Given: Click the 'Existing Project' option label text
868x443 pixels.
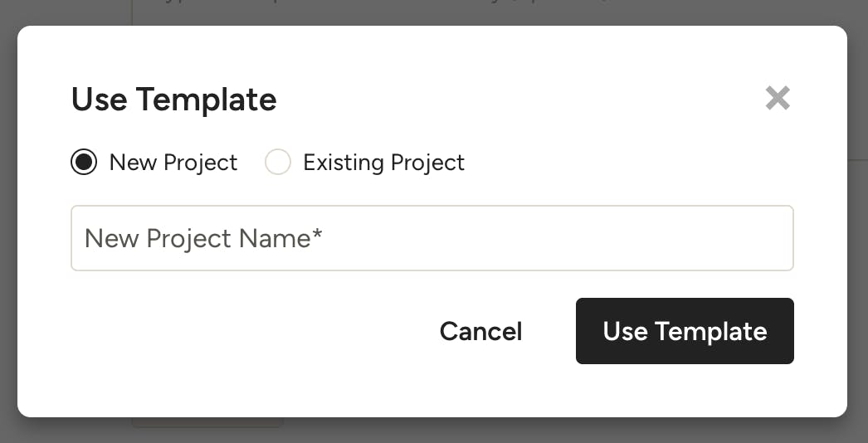Looking at the screenshot, I should point(383,163).
